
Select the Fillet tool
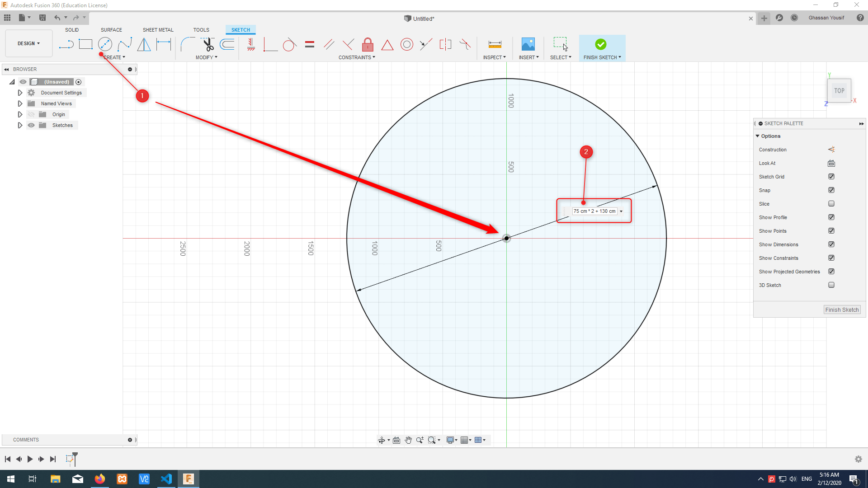[x=188, y=44]
